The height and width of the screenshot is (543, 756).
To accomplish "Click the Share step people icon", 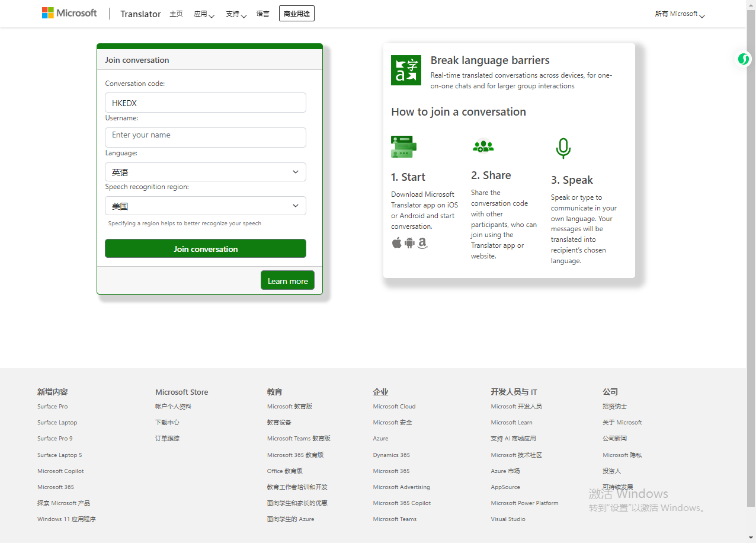I will 483,145.
